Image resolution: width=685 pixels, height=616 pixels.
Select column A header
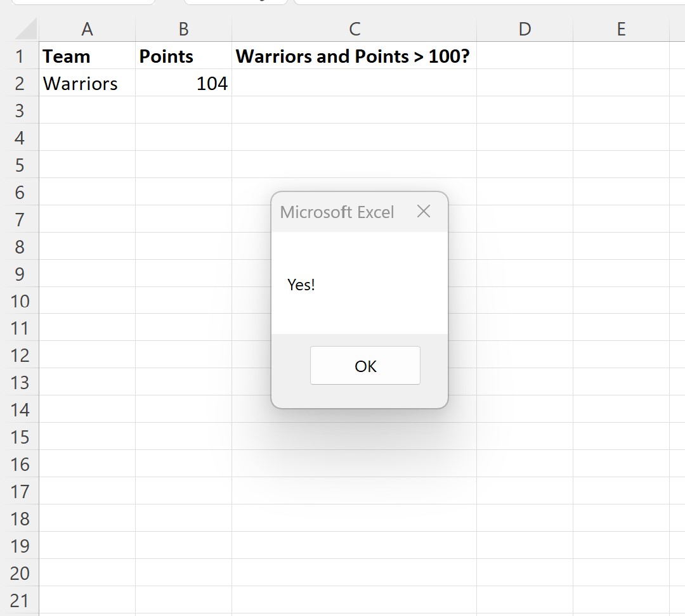click(87, 29)
